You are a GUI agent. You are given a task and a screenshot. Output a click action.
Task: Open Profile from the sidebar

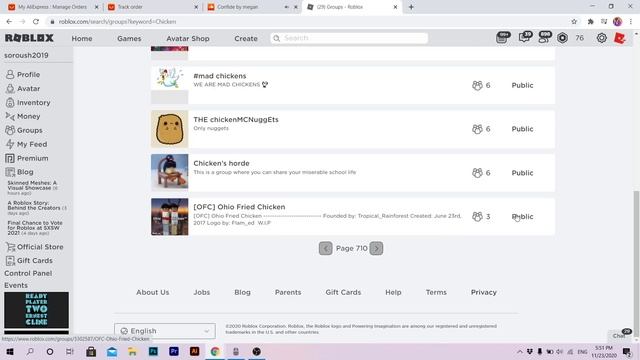point(23,74)
